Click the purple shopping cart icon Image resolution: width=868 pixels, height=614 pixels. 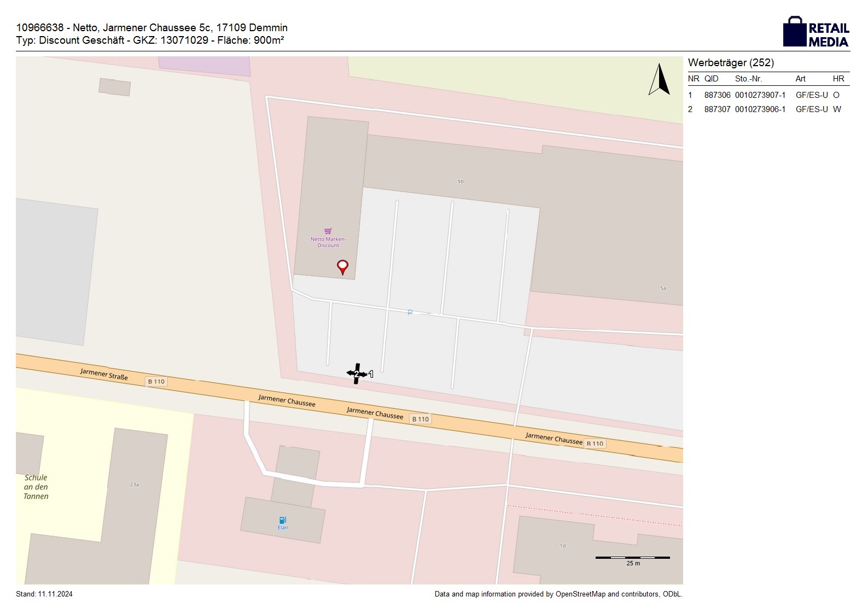[x=328, y=231]
